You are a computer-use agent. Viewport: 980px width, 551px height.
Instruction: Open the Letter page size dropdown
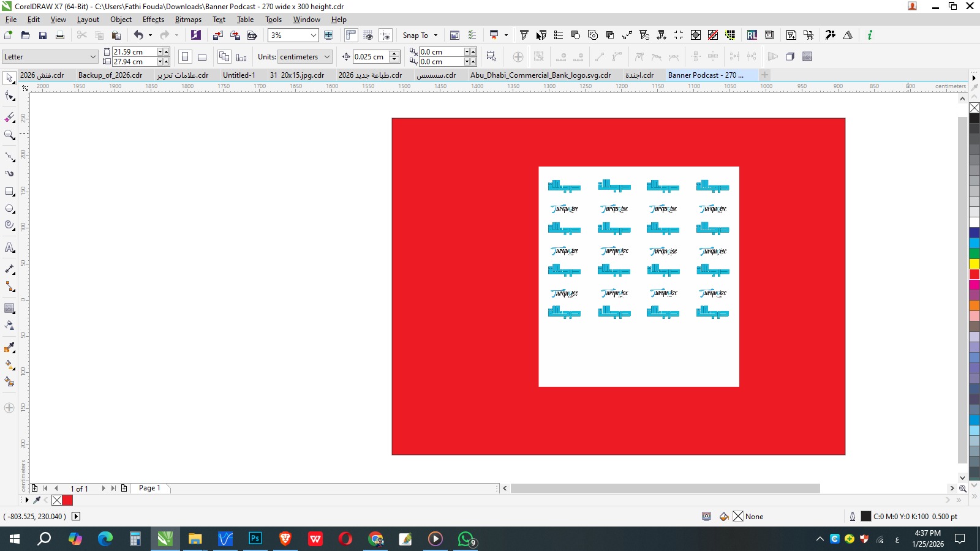click(93, 57)
